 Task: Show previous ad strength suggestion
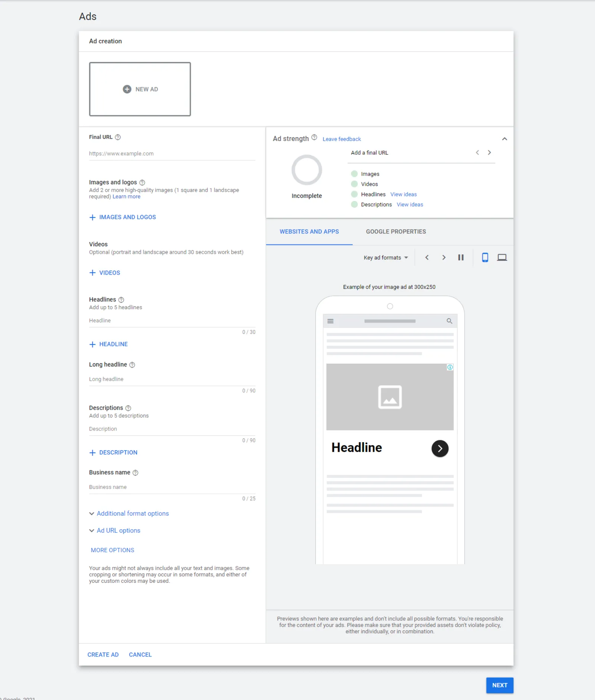tap(477, 153)
